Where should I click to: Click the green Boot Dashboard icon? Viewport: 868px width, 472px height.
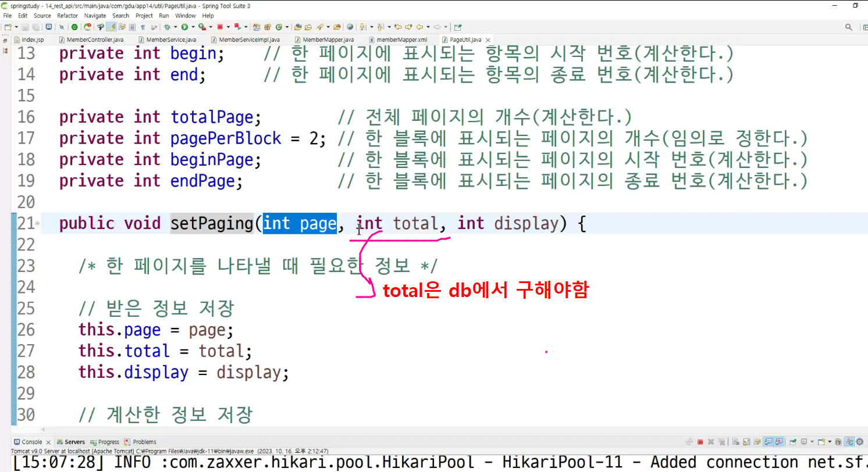coord(74,27)
